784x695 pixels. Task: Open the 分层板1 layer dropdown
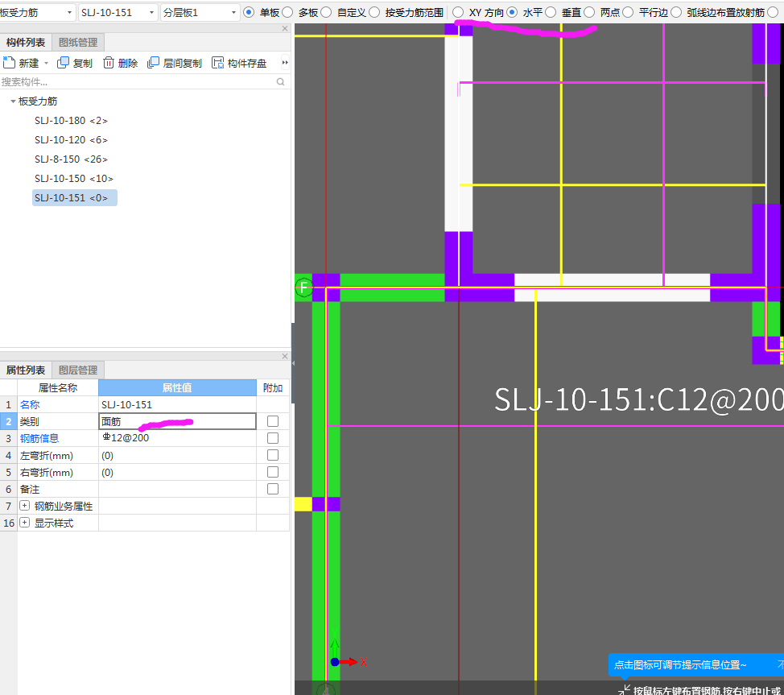click(x=233, y=13)
